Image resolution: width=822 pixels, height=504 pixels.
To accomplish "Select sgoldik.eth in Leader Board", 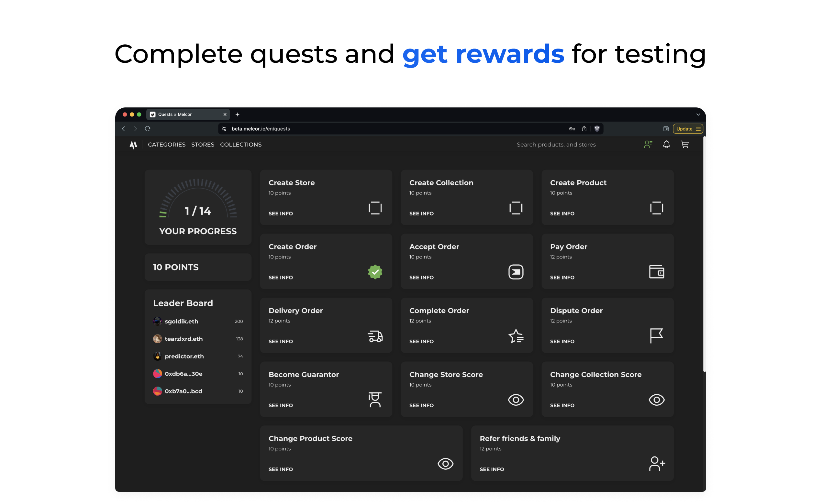I will click(181, 321).
